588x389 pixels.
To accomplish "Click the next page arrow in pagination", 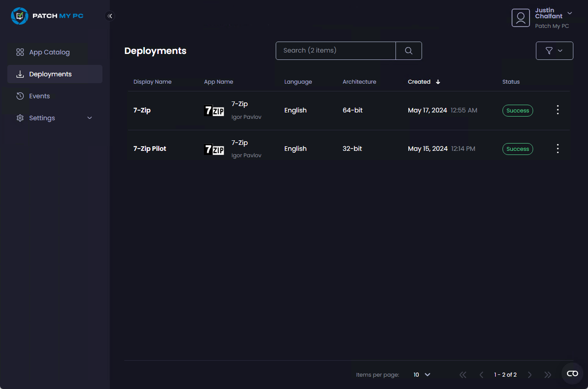I will click(529, 374).
